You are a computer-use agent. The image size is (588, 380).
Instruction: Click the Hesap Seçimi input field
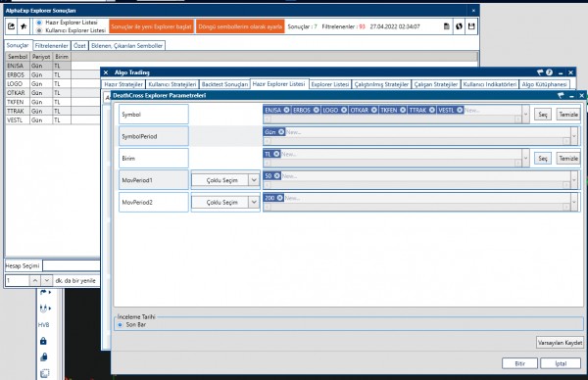[72, 265]
